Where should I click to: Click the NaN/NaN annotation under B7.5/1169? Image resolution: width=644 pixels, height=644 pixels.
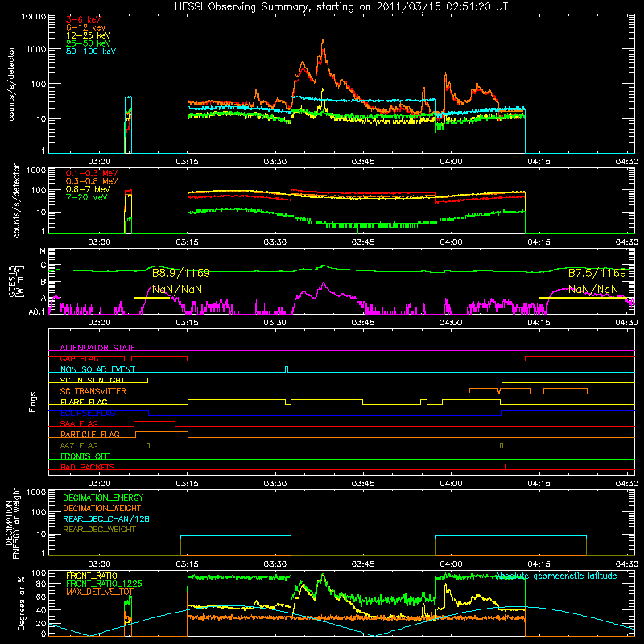pos(593,289)
